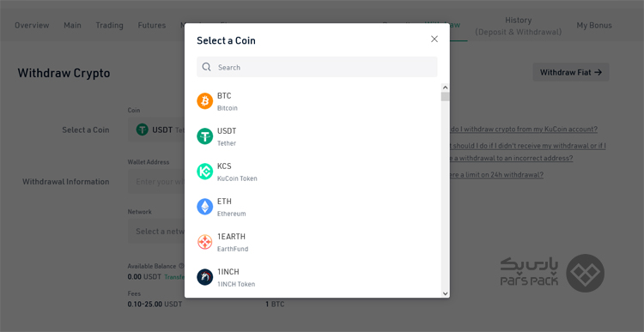Select the Ethereum ETH icon
This screenshot has height=332, width=644.
pyautogui.click(x=205, y=207)
